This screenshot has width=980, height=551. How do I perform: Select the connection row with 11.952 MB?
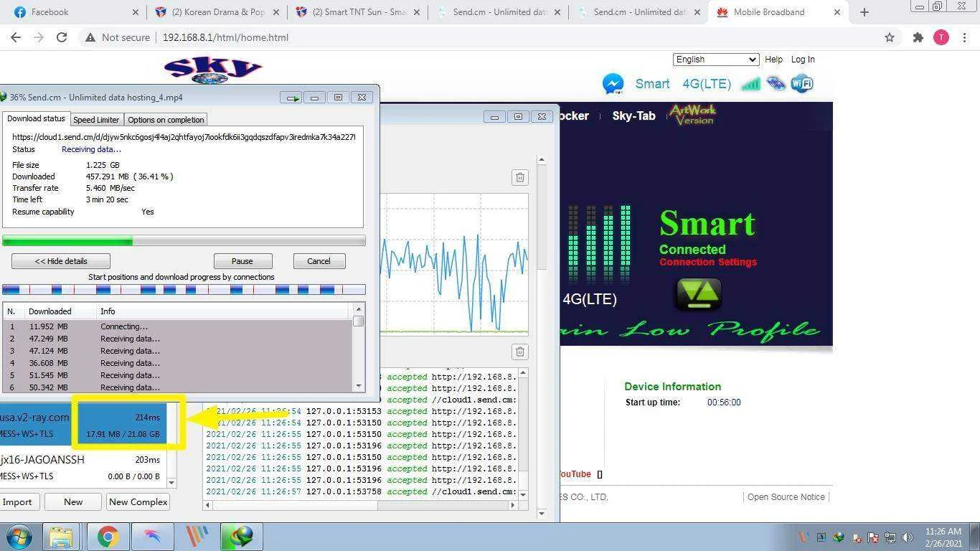(178, 326)
